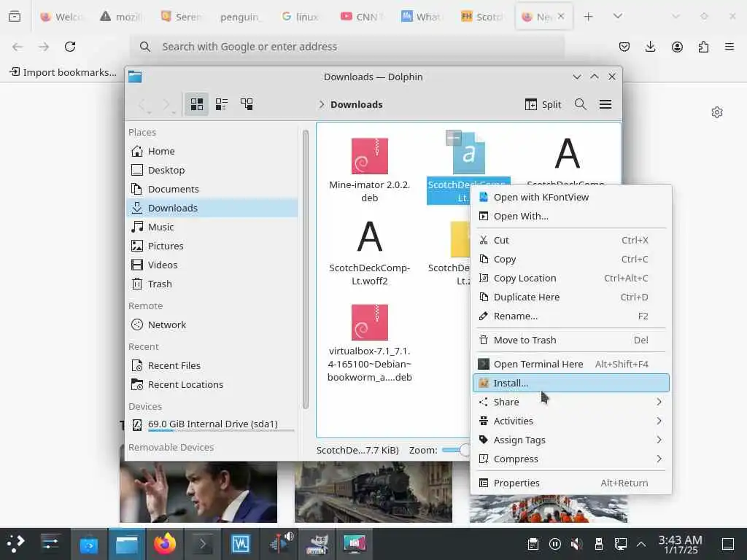
Task: Open Home in Places panel
Action: tap(212, 151)
